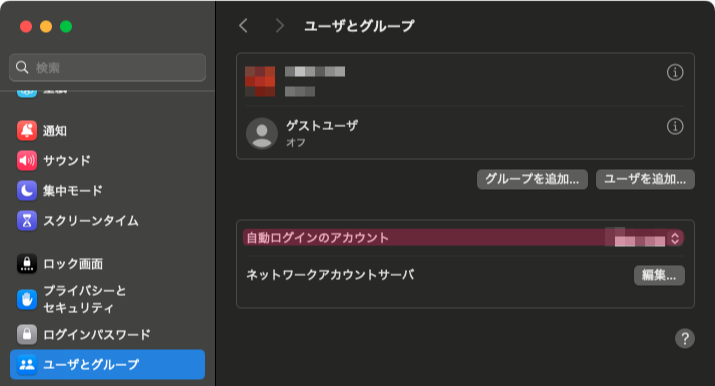Open info for the first user account
Screen dimensions: 715x386
(675, 72)
